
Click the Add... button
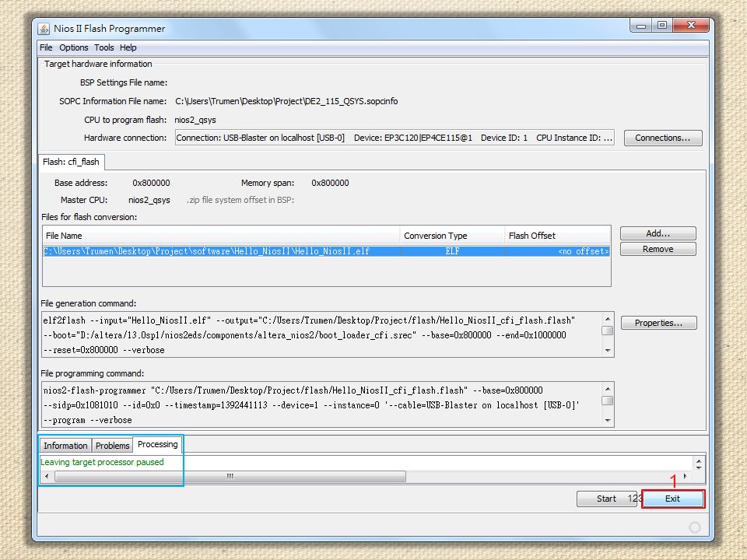pos(658,233)
